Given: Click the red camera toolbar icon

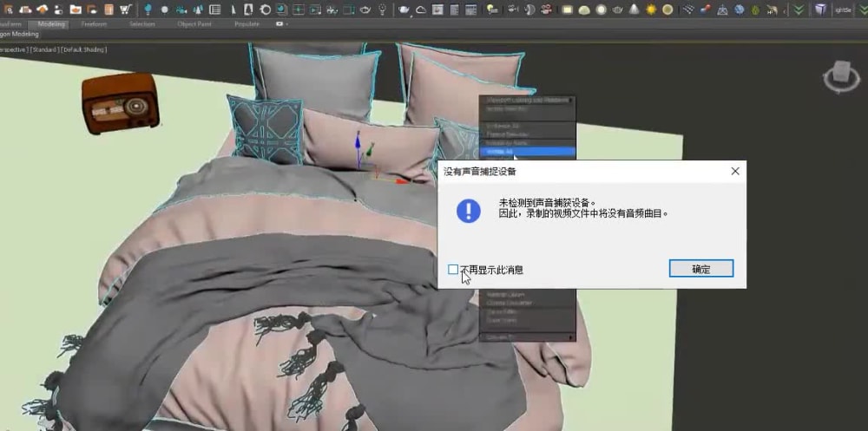Looking at the screenshot, I should [546, 10].
